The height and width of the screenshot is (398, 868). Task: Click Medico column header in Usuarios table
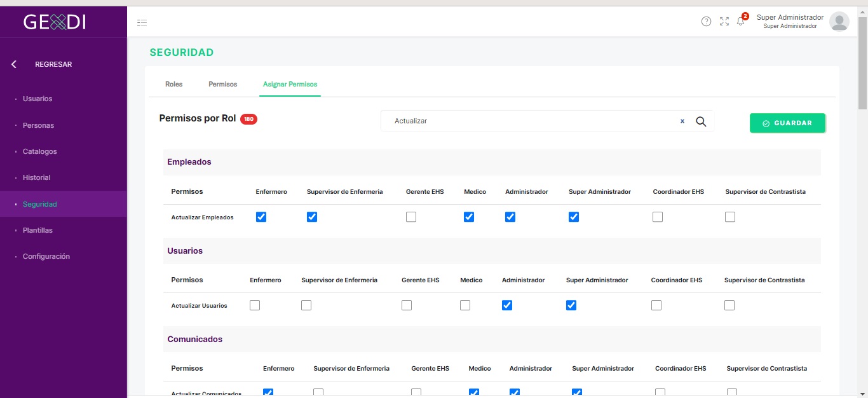click(x=471, y=280)
